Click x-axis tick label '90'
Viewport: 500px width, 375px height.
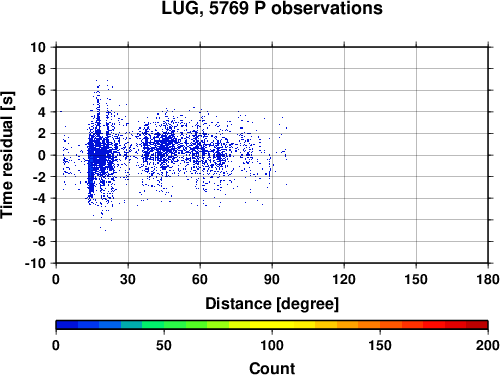(272, 279)
